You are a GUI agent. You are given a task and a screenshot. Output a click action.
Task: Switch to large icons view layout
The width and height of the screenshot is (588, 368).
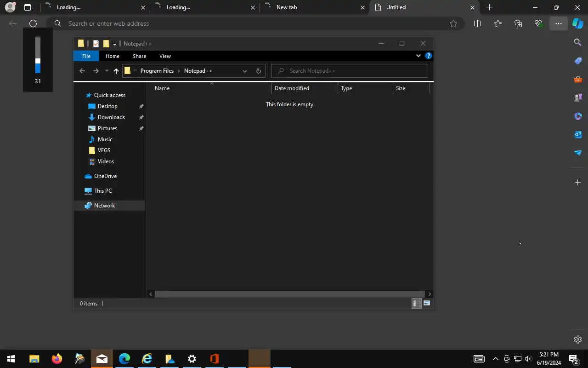427,303
